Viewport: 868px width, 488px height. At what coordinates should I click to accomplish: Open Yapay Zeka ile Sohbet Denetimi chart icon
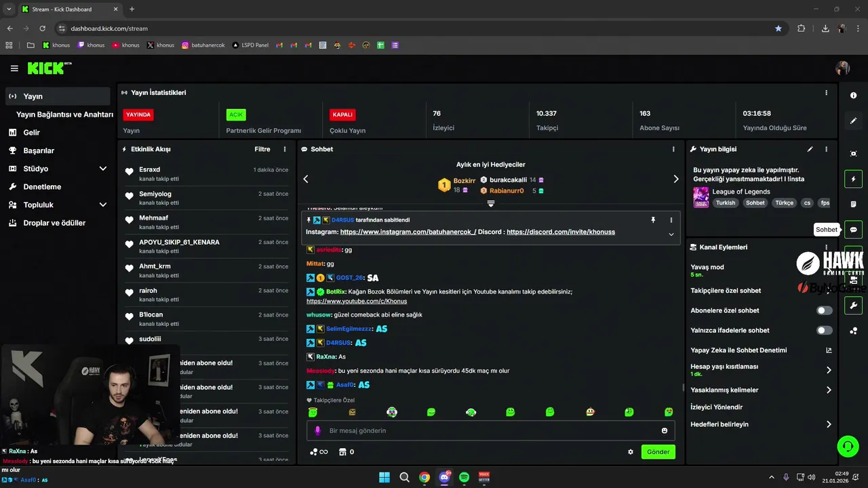829,350
